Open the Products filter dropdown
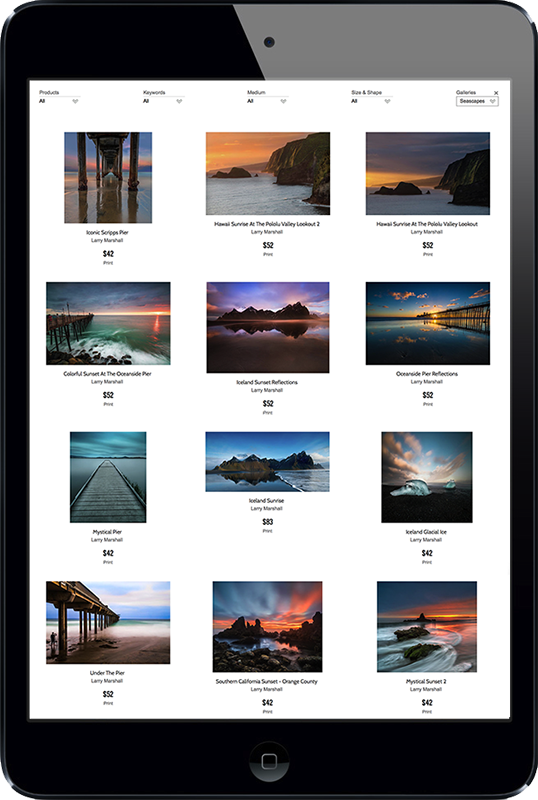 coord(59,101)
